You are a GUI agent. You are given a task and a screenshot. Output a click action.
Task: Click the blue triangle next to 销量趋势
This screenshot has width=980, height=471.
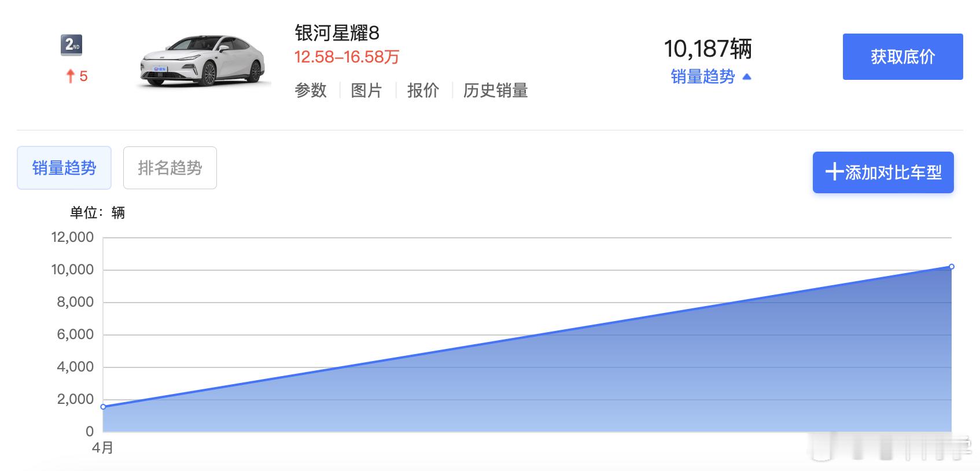746,76
